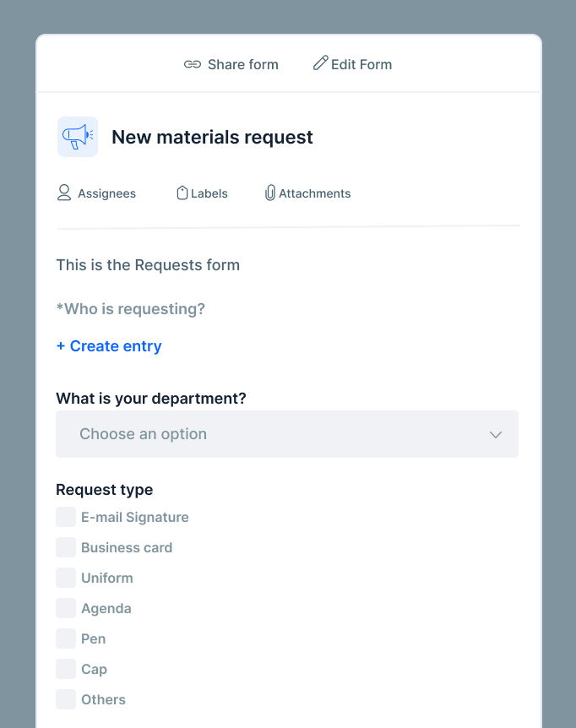Open the Labels text option
576x728 pixels.
(x=209, y=193)
